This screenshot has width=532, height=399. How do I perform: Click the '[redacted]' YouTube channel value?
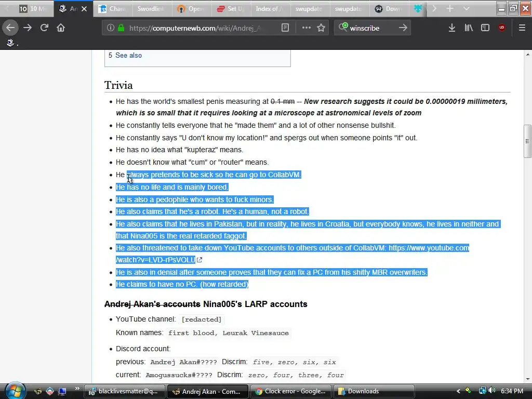point(202,320)
